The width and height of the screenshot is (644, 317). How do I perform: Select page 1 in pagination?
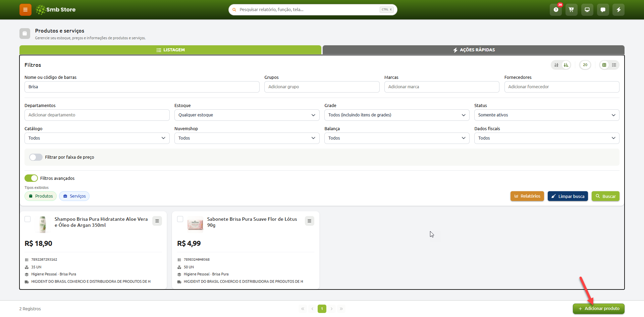click(322, 309)
